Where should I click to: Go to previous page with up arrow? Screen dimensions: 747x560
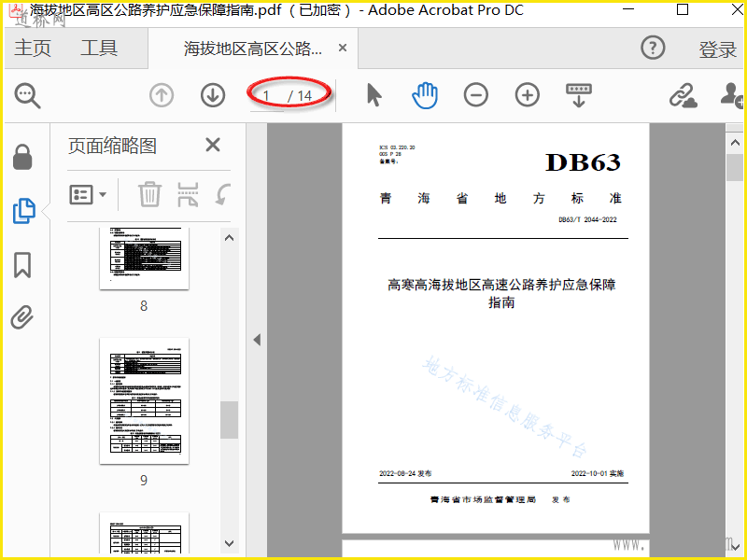pyautogui.click(x=162, y=95)
